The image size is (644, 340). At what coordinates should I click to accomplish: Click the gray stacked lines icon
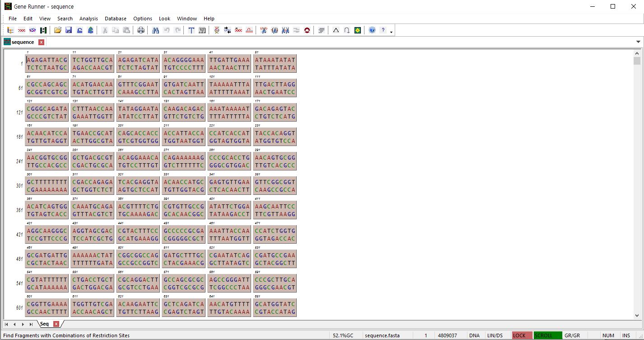click(322, 30)
